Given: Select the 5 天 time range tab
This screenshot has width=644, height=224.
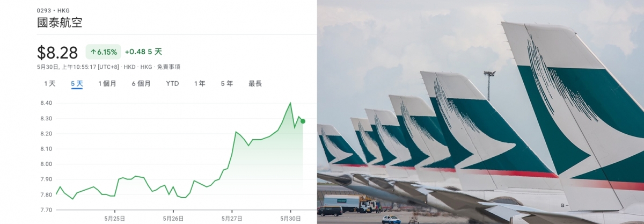Looking at the screenshot, I should click(77, 83).
